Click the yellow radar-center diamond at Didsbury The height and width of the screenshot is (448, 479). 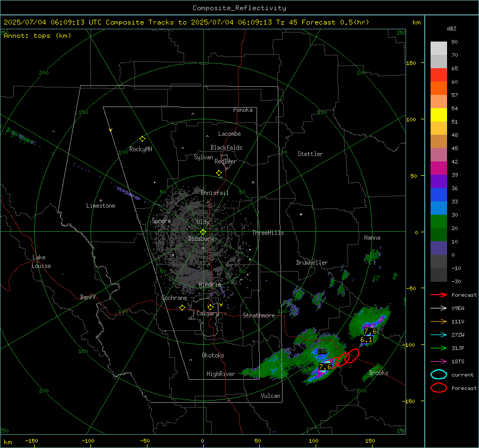pos(203,232)
